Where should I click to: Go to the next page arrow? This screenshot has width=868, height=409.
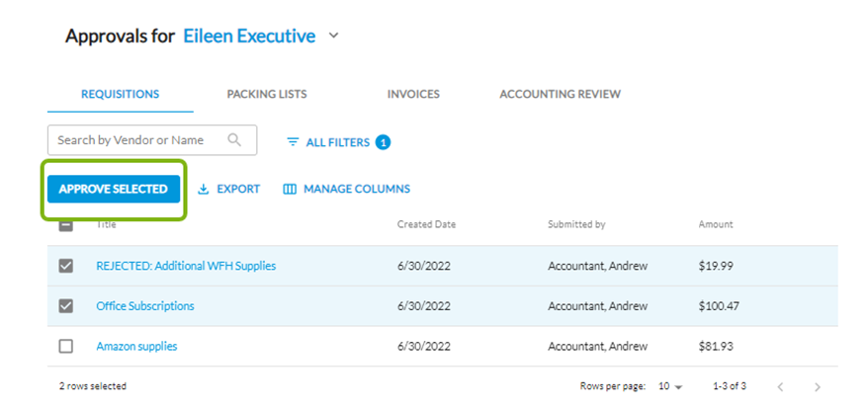[x=817, y=387]
